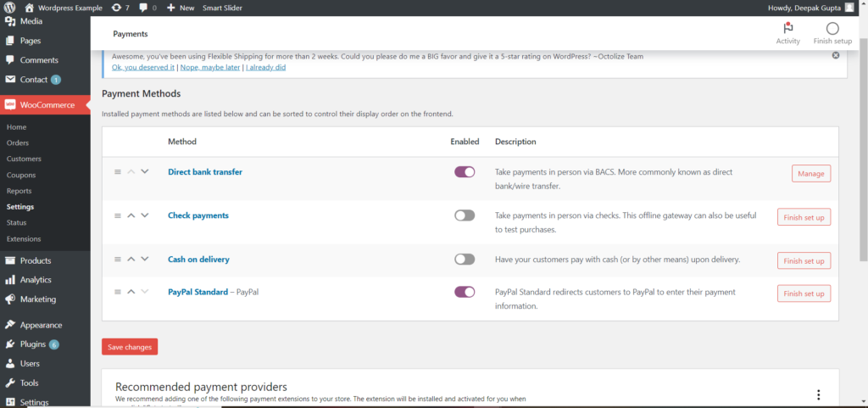Disable the Direct bank transfer toggle
Viewport: 868px width, 408px height.
465,172
